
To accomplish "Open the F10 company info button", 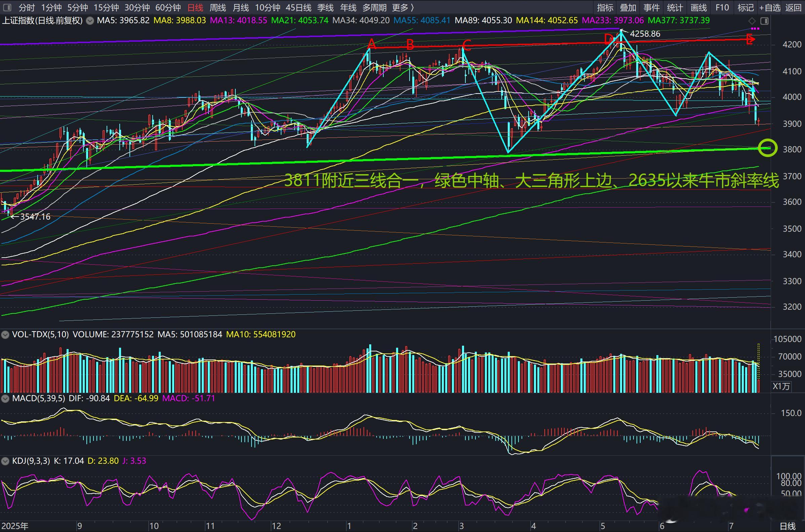I will (722, 7).
